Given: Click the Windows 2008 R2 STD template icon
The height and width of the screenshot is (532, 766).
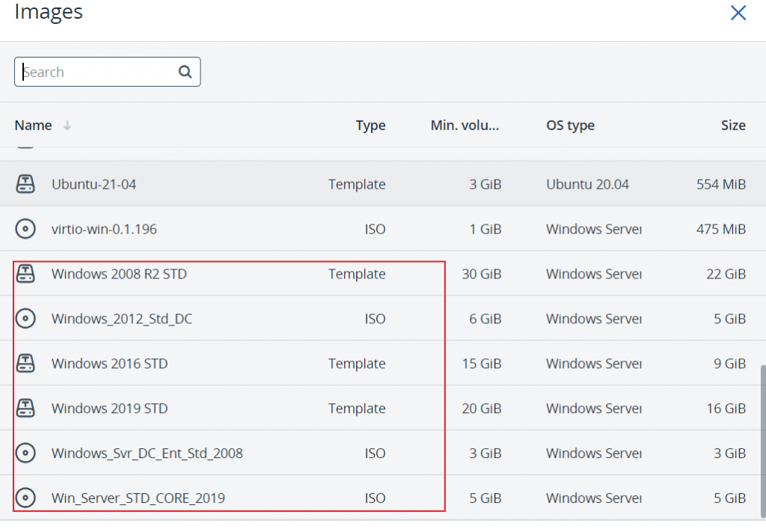Looking at the screenshot, I should 25,274.
